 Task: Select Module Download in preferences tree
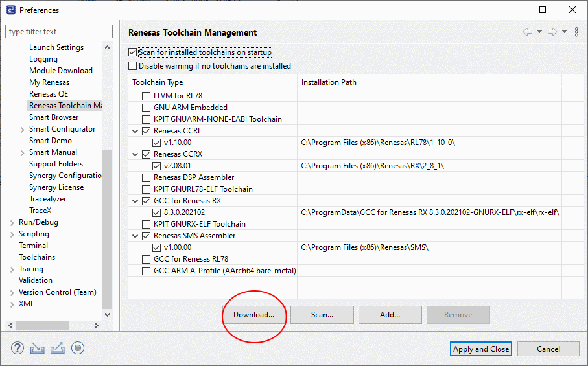[x=60, y=71]
